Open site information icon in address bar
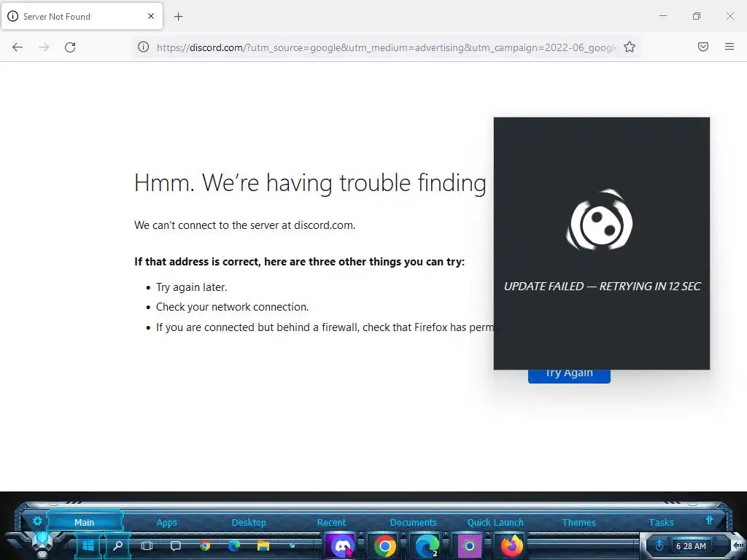This screenshot has height=560, width=747. [x=144, y=47]
